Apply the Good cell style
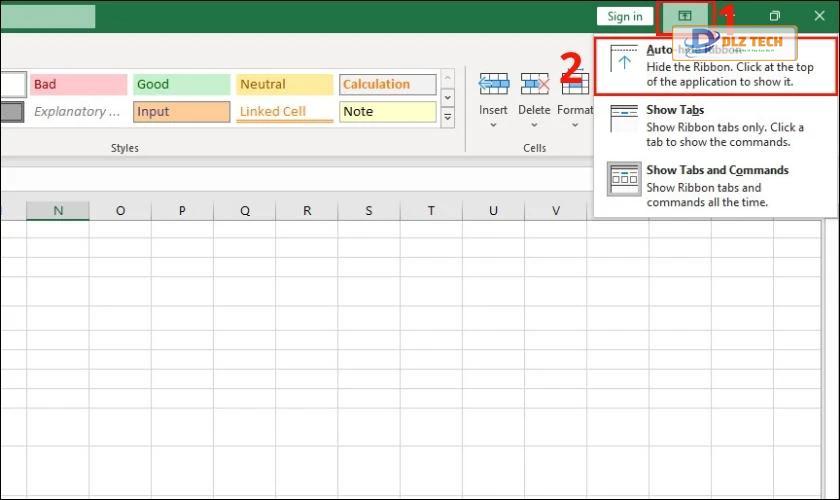Image resolution: width=840 pixels, height=500 pixels. [182, 84]
